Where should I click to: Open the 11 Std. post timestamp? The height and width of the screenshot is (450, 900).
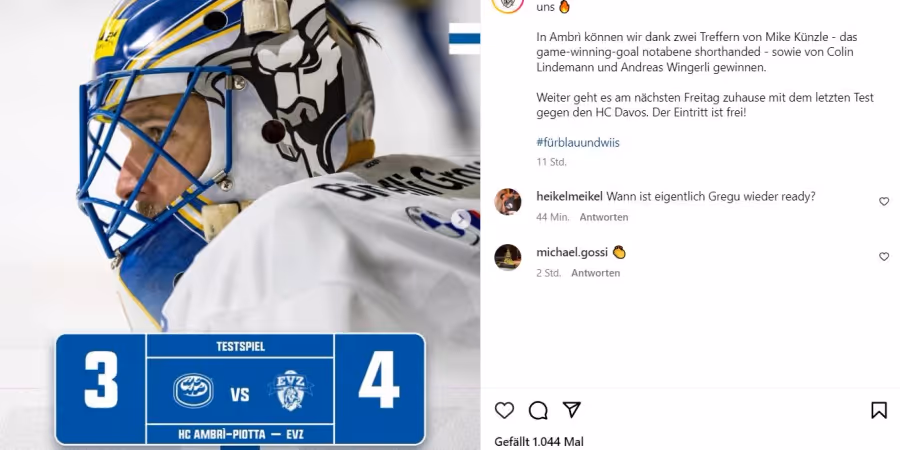point(552,162)
